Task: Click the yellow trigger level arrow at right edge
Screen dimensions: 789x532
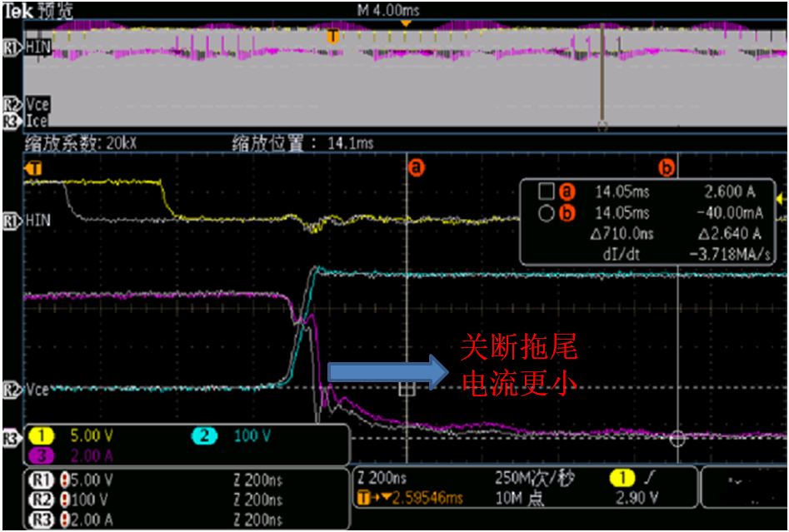Action: tap(781, 199)
